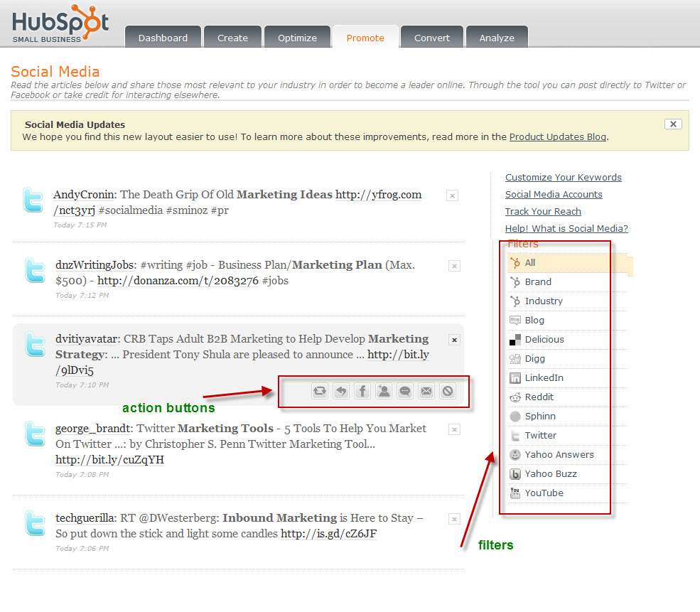The image size is (700, 612).
Task: Click the LinkedIn filter icon
Action: (x=515, y=378)
